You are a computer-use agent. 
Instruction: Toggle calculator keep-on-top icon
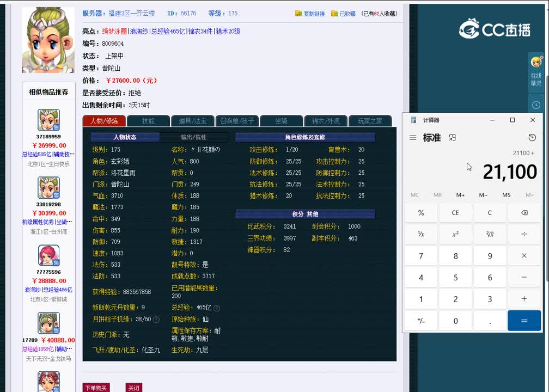point(453,138)
